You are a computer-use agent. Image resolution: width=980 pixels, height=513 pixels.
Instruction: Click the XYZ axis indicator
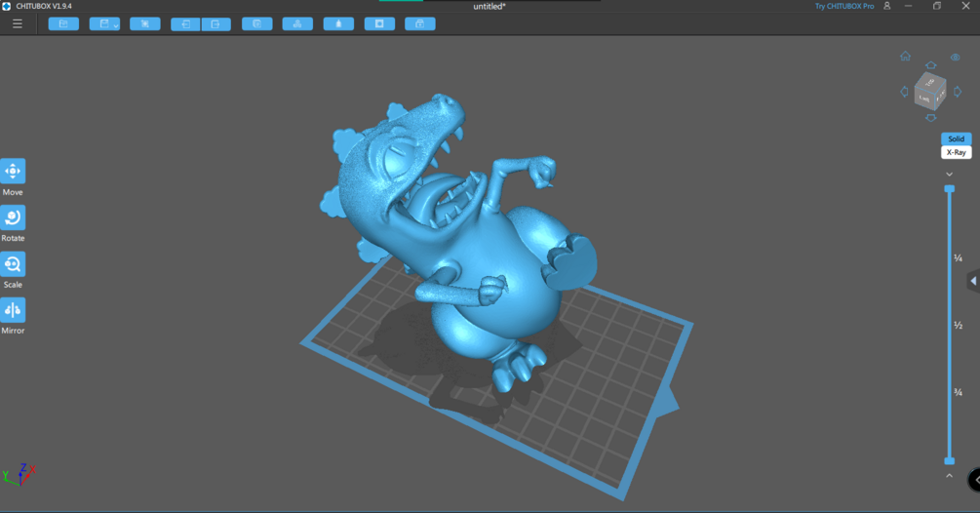(20, 474)
